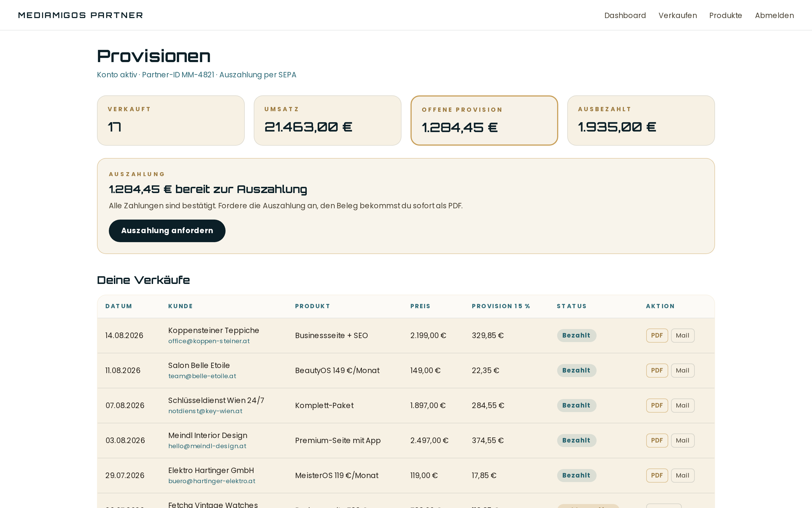
Task: Click provision value 17,85 €
Action: click(x=484, y=475)
